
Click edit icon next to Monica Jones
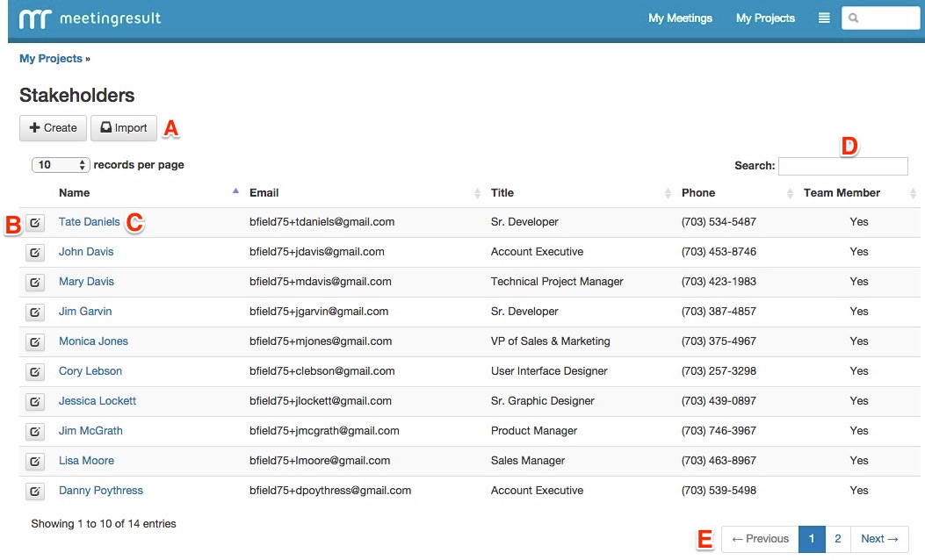(34, 342)
